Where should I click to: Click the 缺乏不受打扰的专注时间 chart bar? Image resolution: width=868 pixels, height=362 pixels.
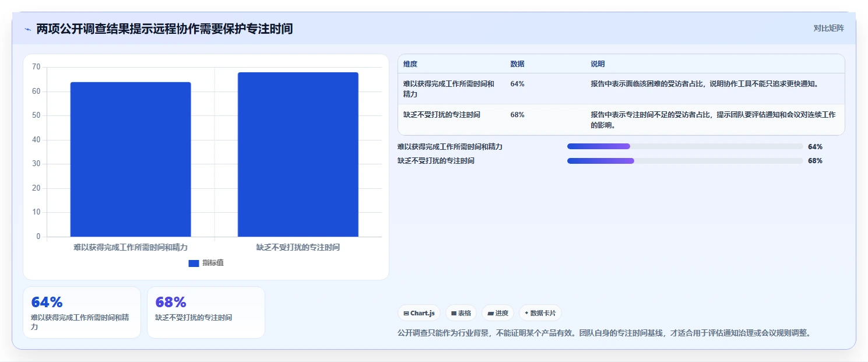(298, 154)
